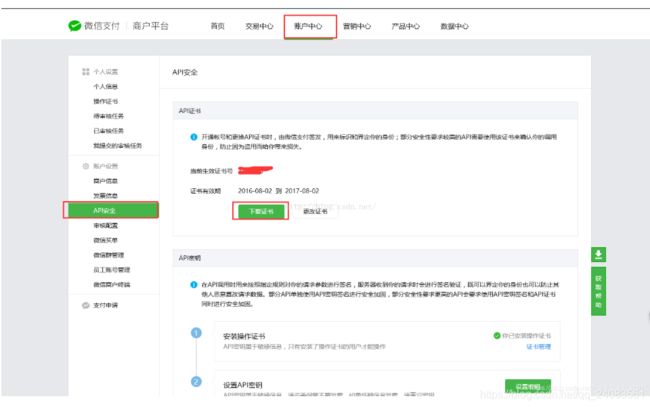650x407 pixels.
Task: Select the 账户中心 navigation tab
Action: pyautogui.click(x=308, y=26)
